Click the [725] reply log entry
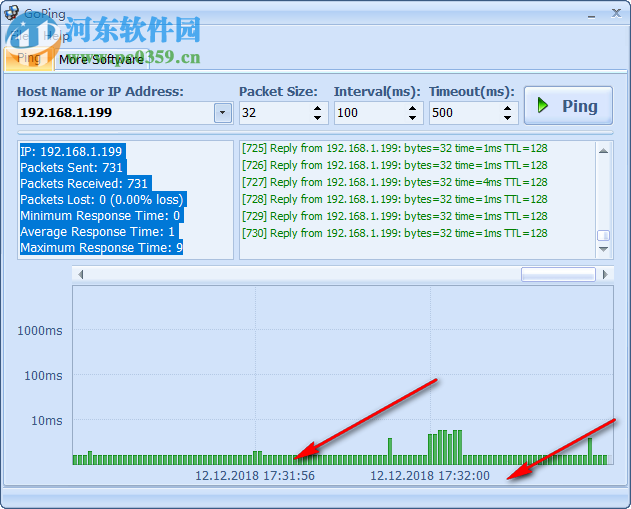The image size is (631, 509). [394, 148]
